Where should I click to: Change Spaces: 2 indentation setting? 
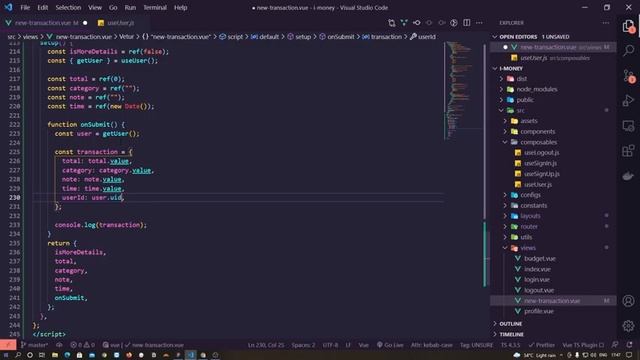[x=303, y=345]
